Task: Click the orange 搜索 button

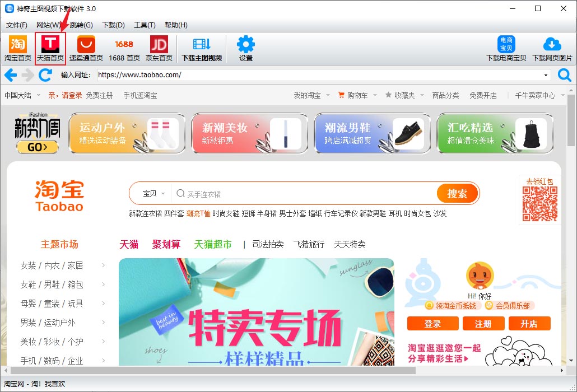Action: tap(458, 193)
